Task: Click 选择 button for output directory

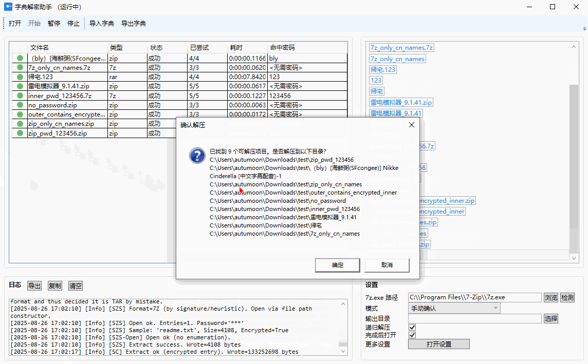Action: [x=551, y=319]
